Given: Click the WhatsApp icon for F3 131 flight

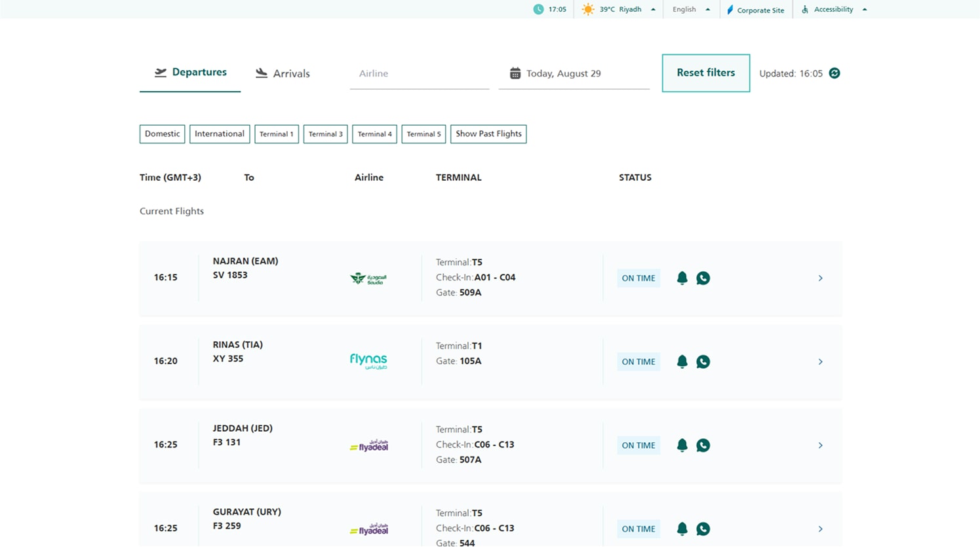Looking at the screenshot, I should (x=703, y=445).
